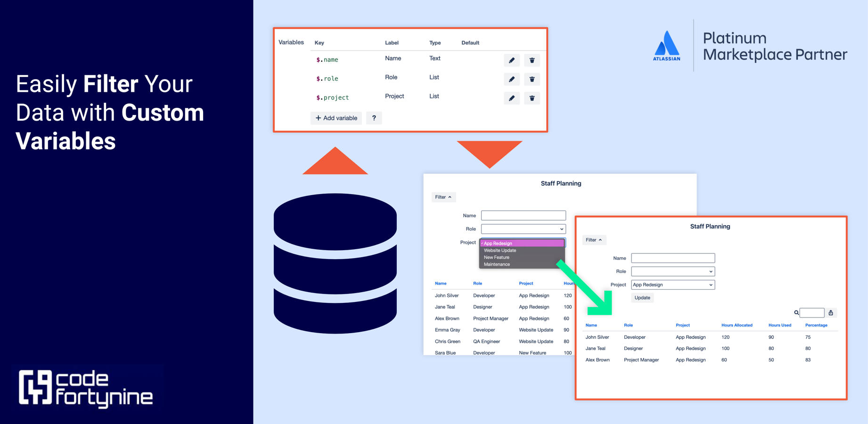Edit the $.role variable
Image resolution: width=868 pixels, height=424 pixels.
512,79
